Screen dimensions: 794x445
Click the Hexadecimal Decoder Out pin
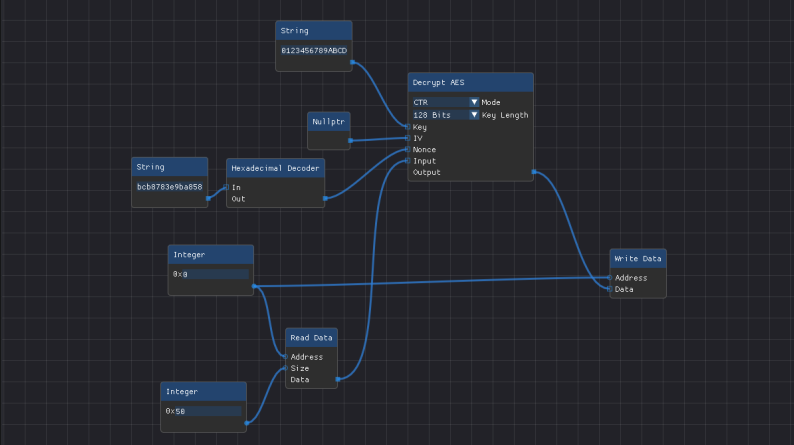325,198
